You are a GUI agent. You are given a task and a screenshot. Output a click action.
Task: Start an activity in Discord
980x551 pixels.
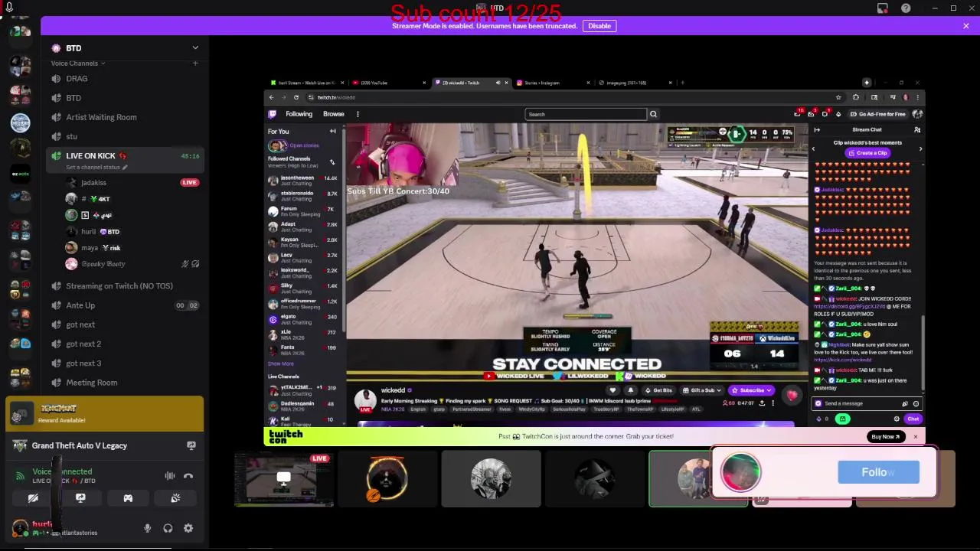(128, 498)
